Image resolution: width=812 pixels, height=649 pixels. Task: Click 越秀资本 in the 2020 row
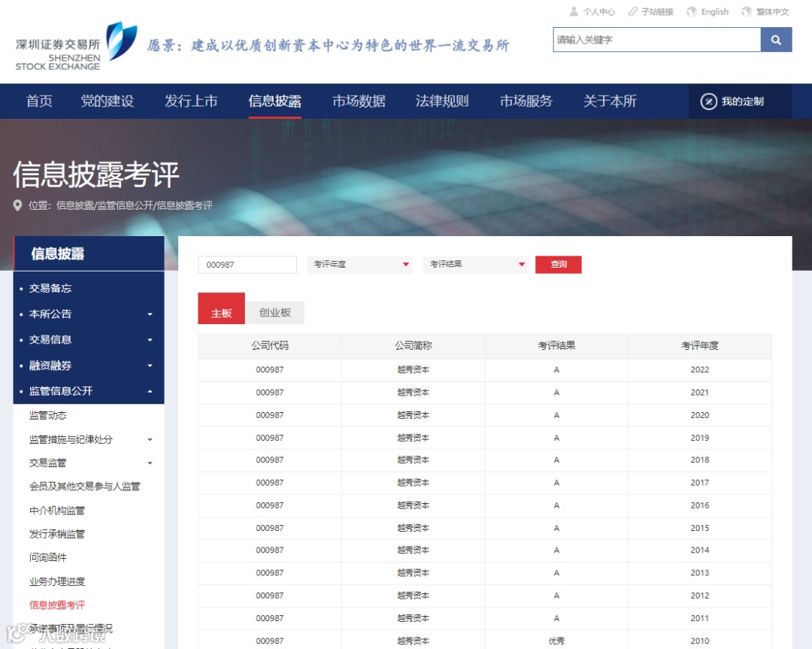pos(414,415)
